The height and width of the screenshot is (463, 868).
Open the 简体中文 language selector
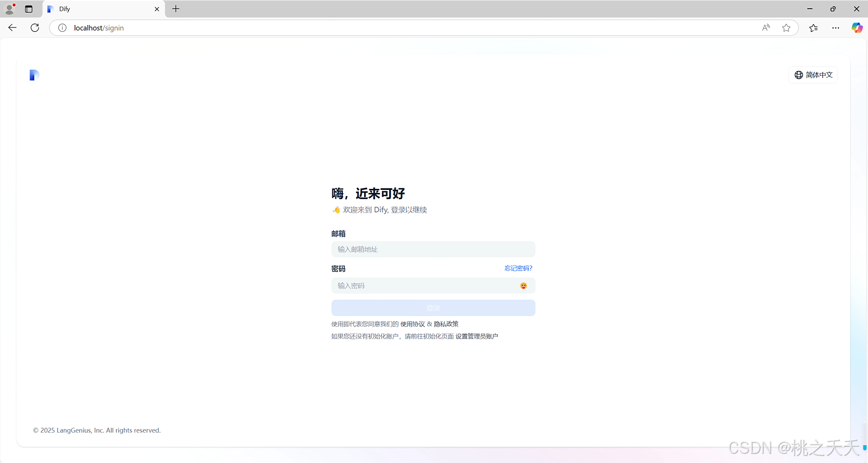pos(813,75)
